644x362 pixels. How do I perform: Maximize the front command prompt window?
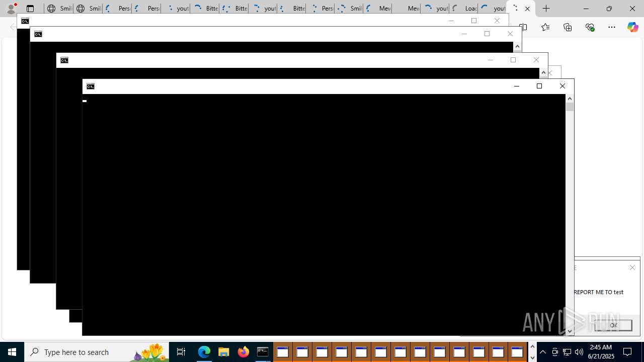[x=539, y=86]
